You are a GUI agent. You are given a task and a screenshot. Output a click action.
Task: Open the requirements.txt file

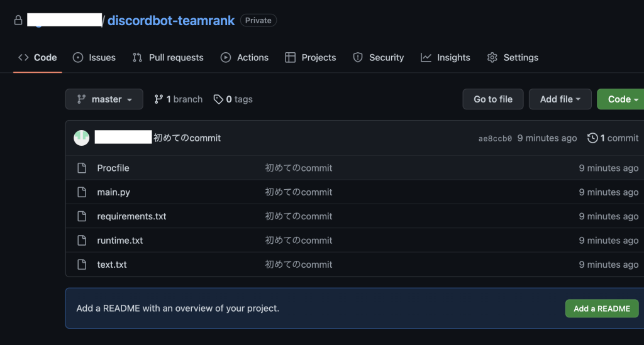click(131, 217)
